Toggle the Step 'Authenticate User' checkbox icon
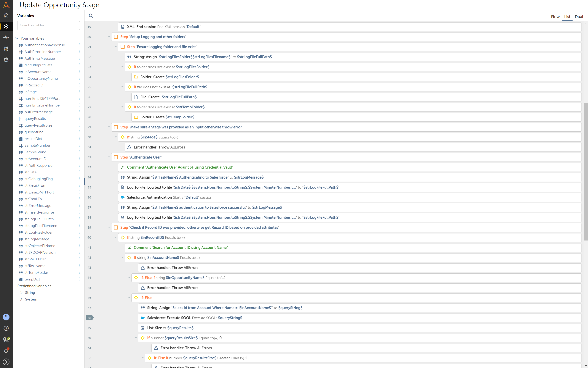588x368 pixels. click(116, 157)
